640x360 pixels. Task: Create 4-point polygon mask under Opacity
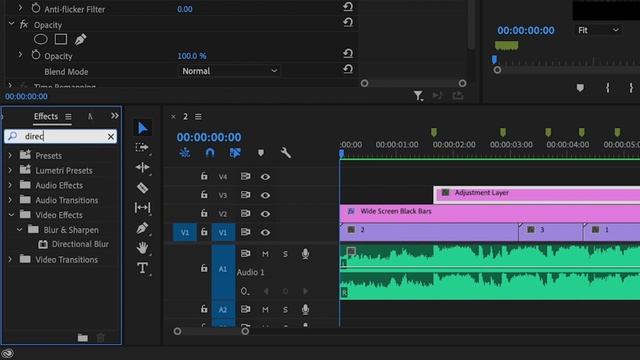[61, 39]
